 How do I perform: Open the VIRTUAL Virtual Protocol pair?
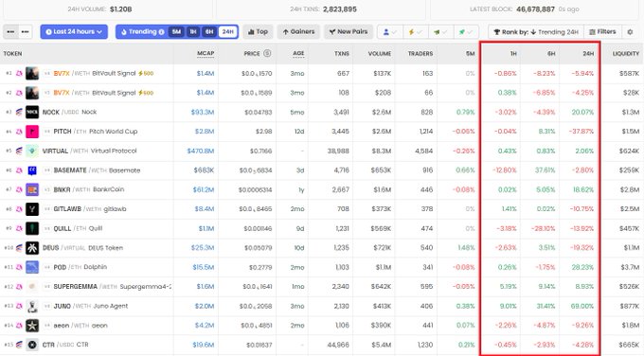click(x=322, y=151)
